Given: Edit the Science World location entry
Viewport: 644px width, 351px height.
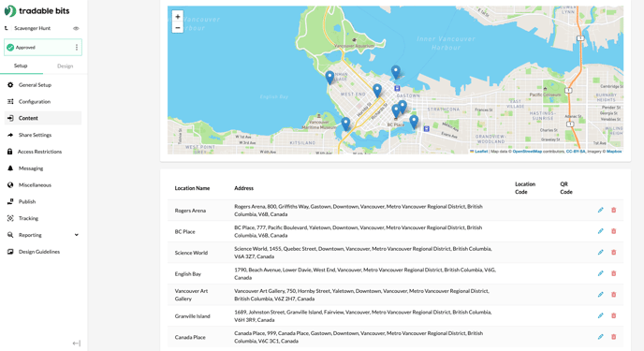Looking at the screenshot, I should 600,253.
